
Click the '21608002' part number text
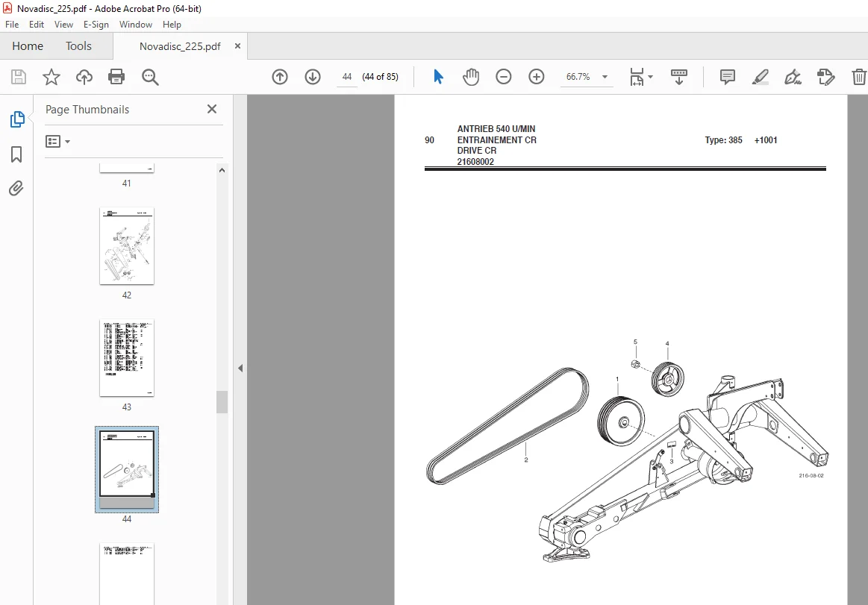coord(475,162)
